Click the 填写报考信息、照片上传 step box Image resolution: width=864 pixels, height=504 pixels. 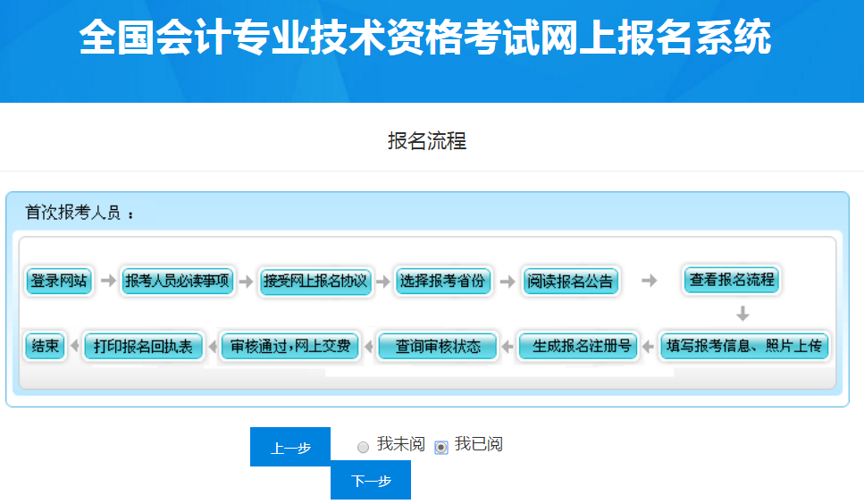744,346
